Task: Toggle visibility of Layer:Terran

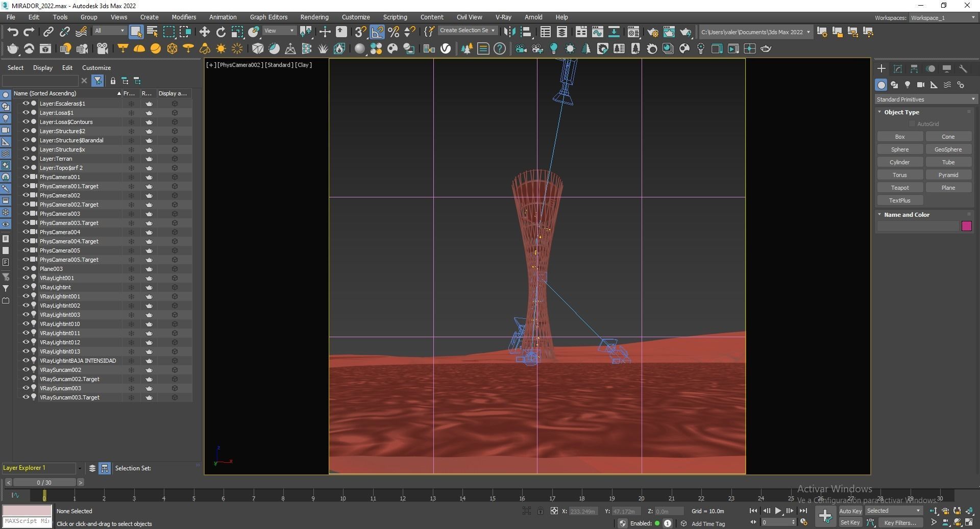Action: pos(26,159)
